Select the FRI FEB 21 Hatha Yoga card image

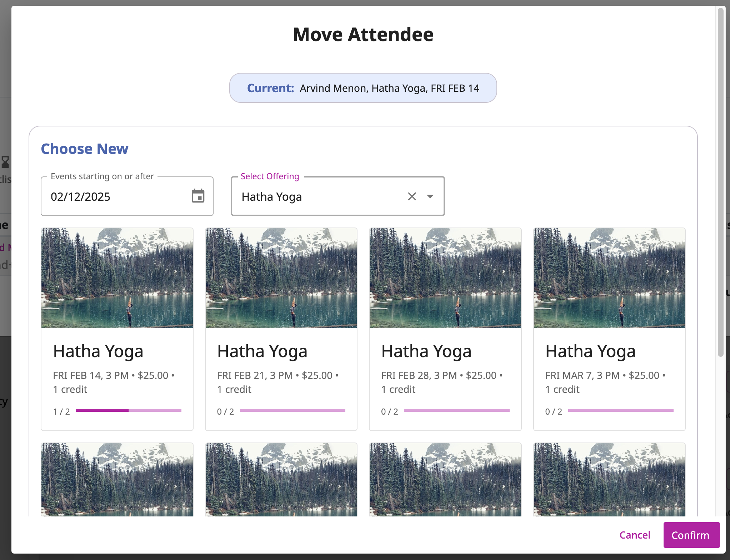pos(281,278)
